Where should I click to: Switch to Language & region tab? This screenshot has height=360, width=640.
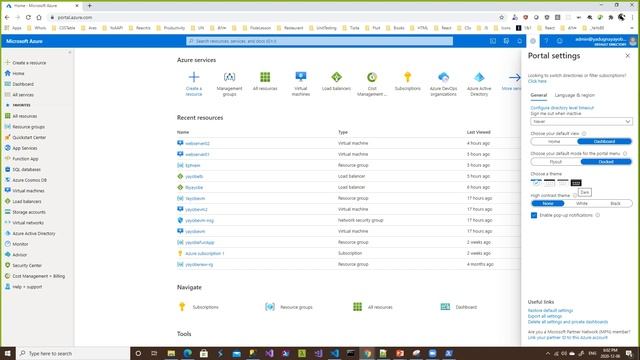[575, 95]
